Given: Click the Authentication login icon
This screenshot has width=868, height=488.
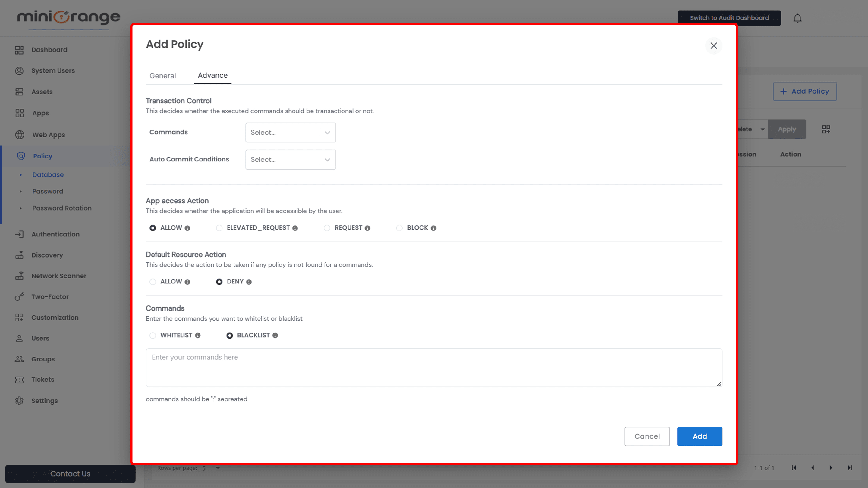Looking at the screenshot, I should pos(19,234).
